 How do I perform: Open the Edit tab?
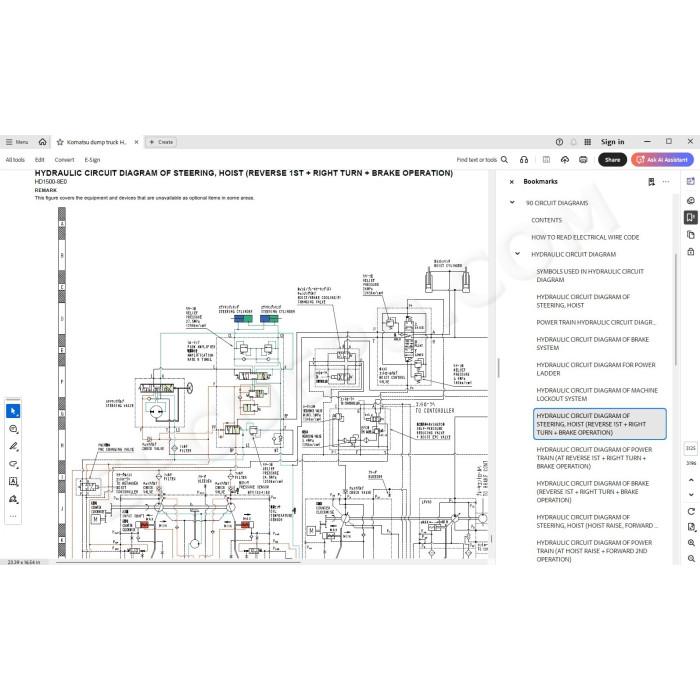point(40,159)
